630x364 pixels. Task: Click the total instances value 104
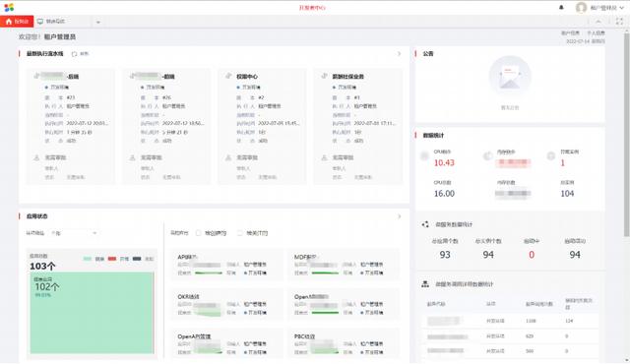click(x=567, y=194)
